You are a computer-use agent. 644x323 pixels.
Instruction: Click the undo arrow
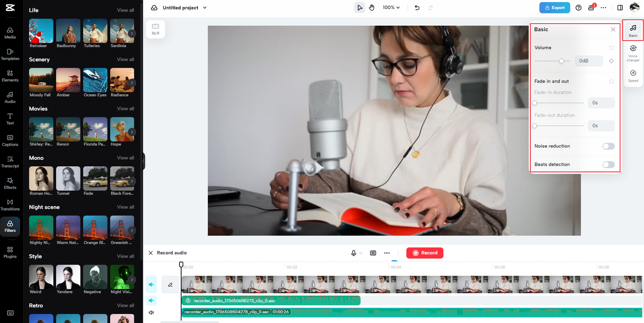(x=417, y=8)
